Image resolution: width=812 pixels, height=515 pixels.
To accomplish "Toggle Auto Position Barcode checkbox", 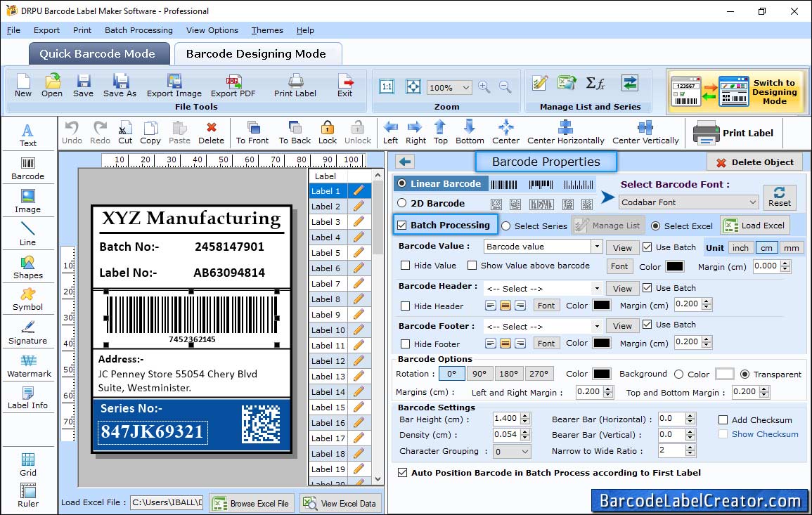I will [402, 473].
